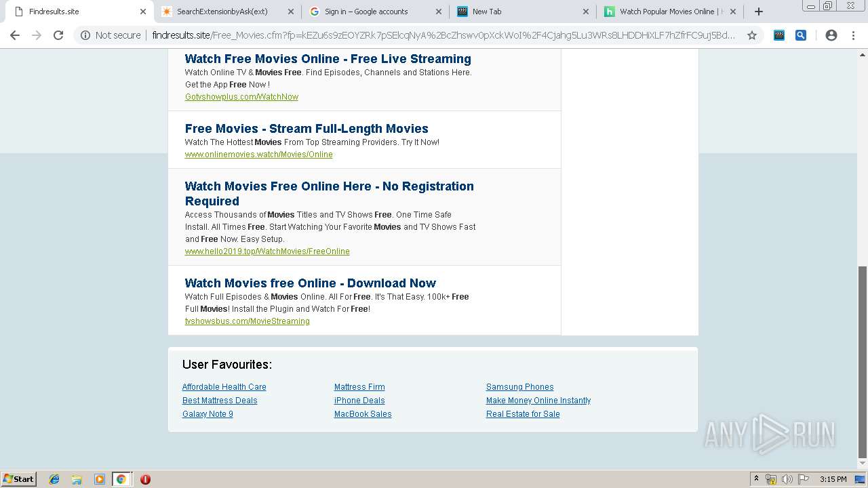
Task: Open the movie clapperboard extension icon
Action: pyautogui.click(x=779, y=35)
